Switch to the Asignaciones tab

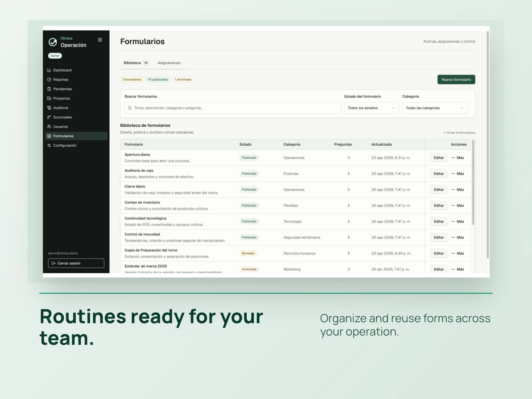pyautogui.click(x=169, y=63)
